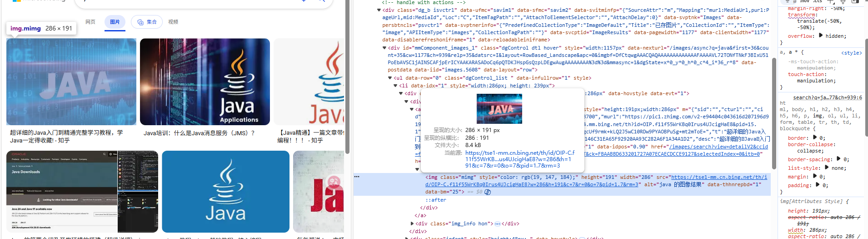Expand the border-spacing value triangle

pyautogui.click(x=838, y=158)
